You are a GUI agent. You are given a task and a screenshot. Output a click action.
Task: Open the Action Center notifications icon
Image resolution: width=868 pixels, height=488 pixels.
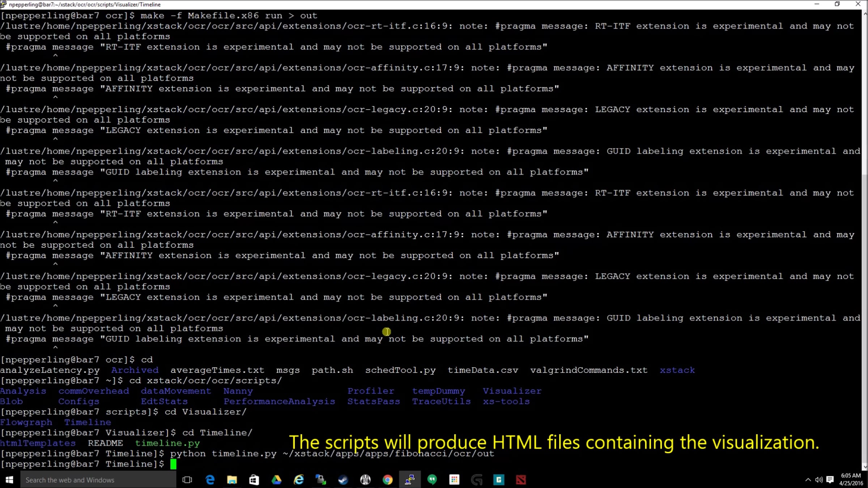tap(830, 480)
